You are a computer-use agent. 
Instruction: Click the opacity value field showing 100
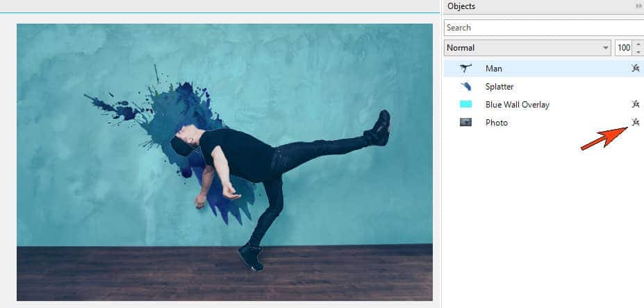click(624, 48)
